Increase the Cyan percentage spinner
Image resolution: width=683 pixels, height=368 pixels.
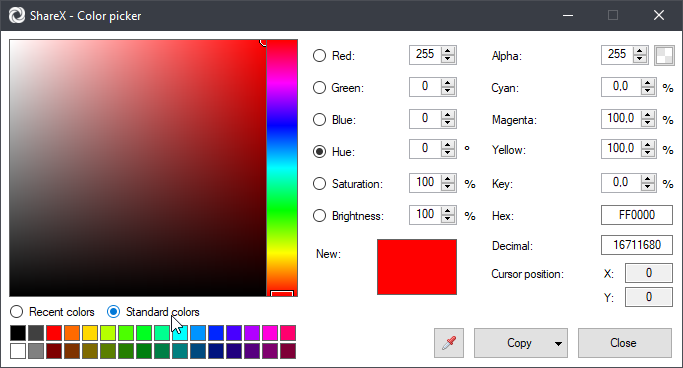(x=648, y=83)
